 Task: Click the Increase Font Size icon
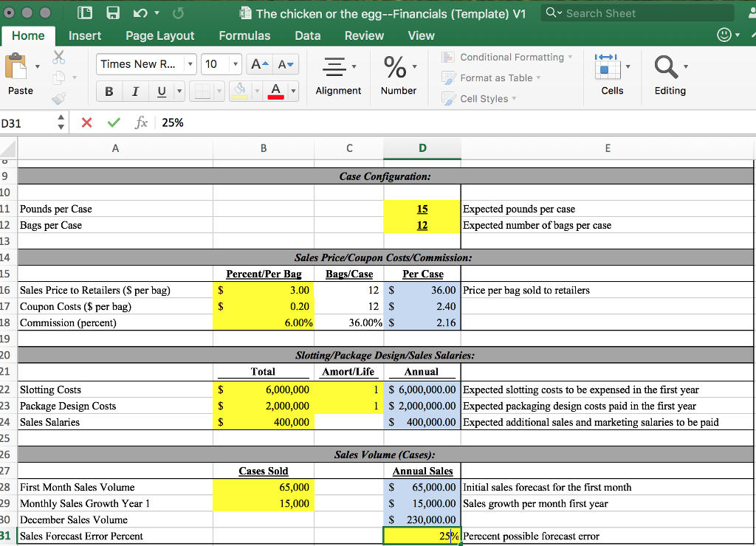[x=258, y=64]
